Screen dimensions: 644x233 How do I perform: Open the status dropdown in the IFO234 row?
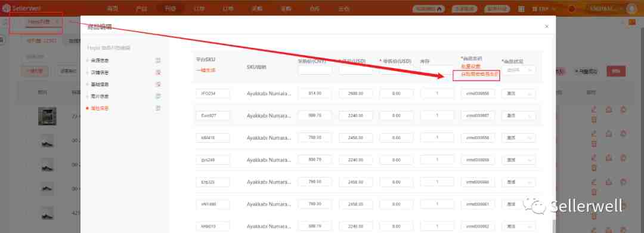[x=518, y=93]
